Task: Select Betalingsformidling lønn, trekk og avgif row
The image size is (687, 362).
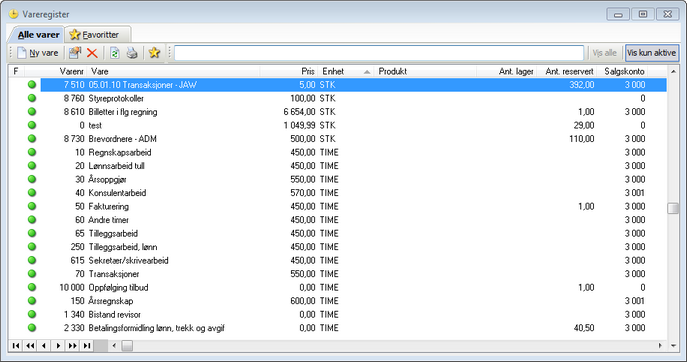Action: tap(337, 328)
